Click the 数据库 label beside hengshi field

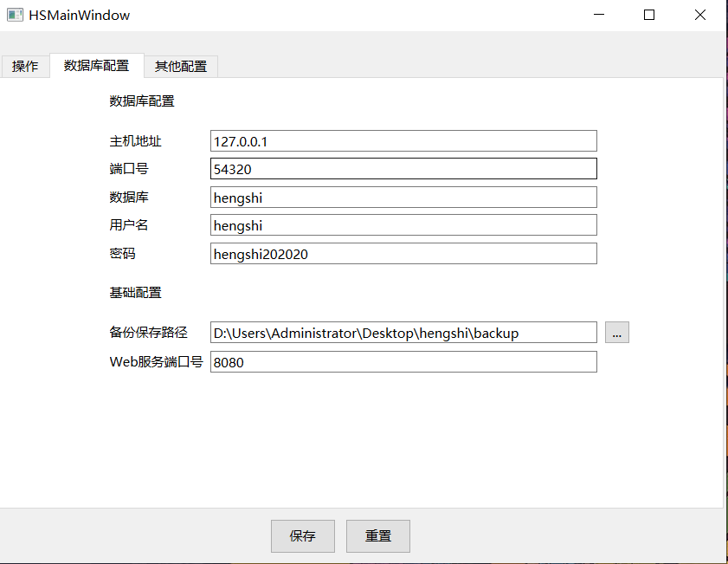pyautogui.click(x=129, y=197)
